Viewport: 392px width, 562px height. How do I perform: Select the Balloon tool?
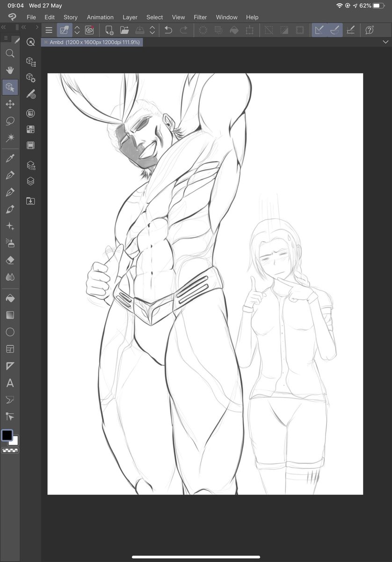pyautogui.click(x=10, y=399)
